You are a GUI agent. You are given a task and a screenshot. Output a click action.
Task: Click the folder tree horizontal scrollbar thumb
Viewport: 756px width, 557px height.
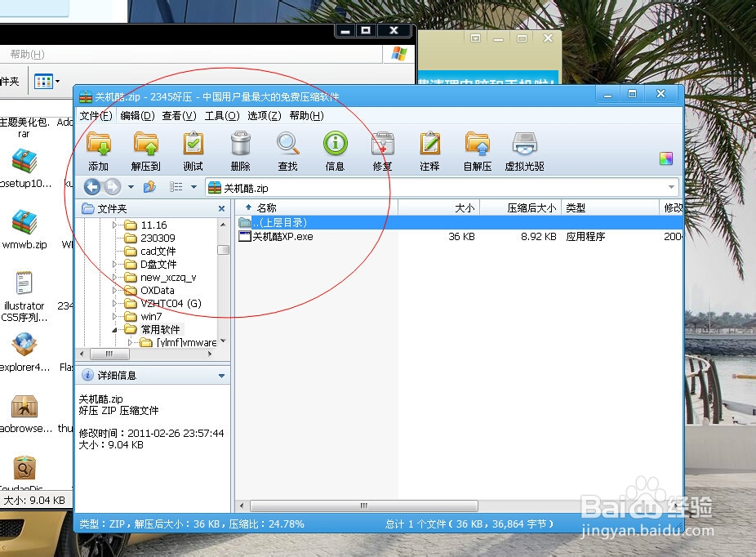tap(110, 354)
